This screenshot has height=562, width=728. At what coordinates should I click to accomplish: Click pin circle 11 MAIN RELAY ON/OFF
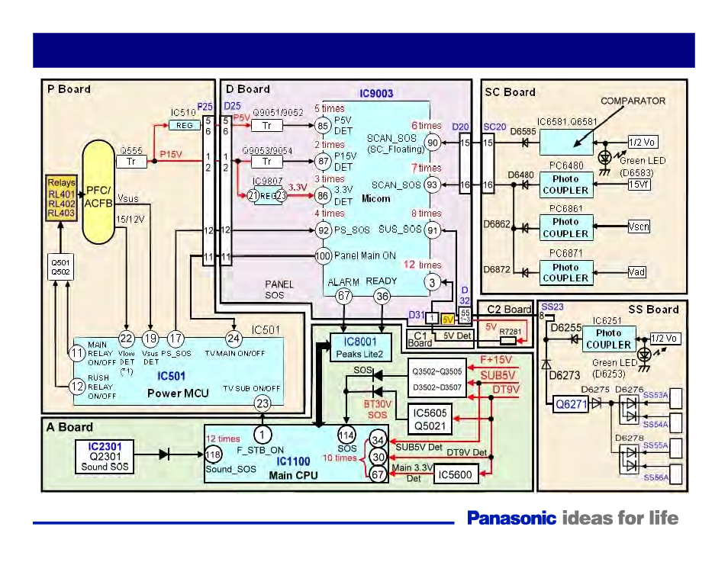pos(77,353)
